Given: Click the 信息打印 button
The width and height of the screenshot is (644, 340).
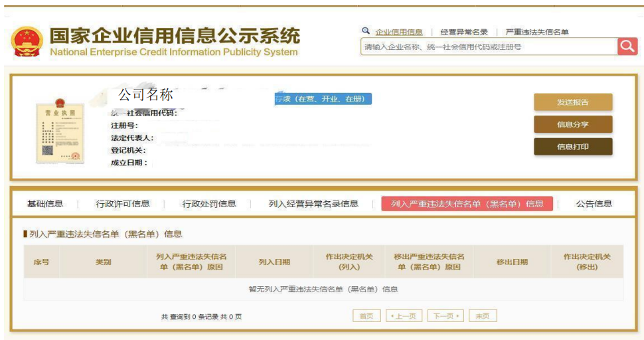Looking at the screenshot, I should [573, 147].
